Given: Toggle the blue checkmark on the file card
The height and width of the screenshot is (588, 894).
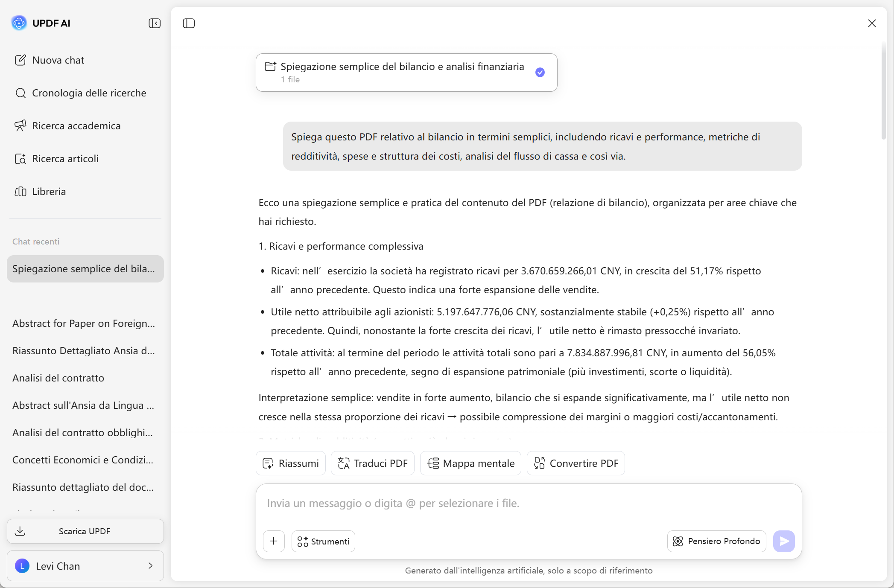Looking at the screenshot, I should 540,73.
